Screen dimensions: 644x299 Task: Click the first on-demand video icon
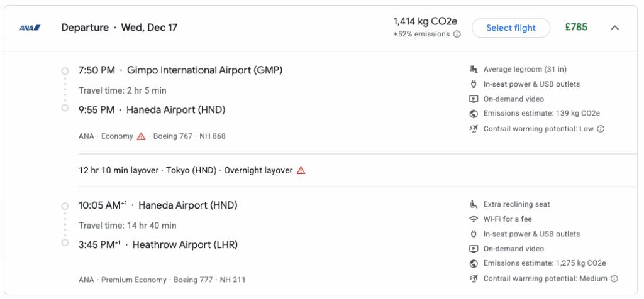point(474,99)
